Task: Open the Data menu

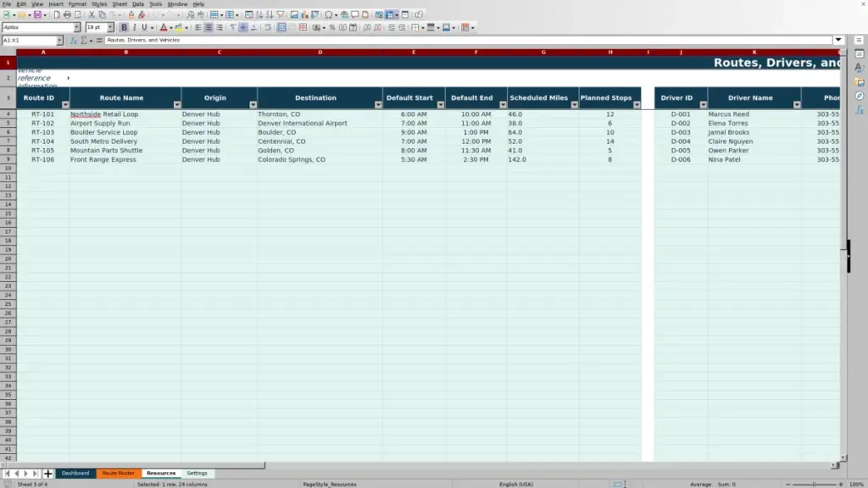Action: tap(138, 4)
